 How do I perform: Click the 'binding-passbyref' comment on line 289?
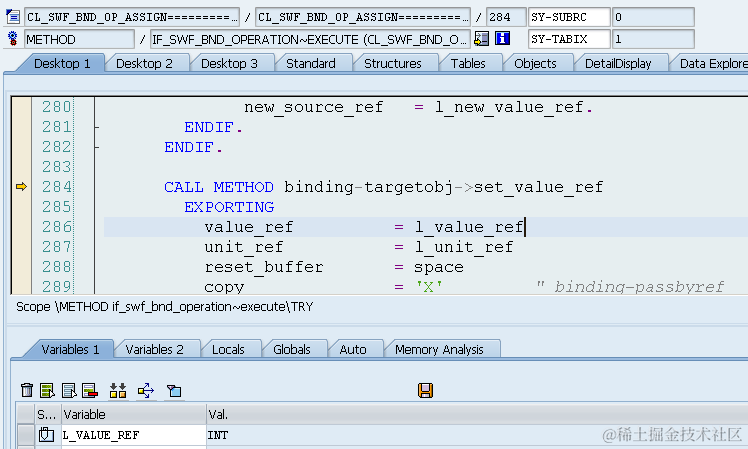coord(639,287)
